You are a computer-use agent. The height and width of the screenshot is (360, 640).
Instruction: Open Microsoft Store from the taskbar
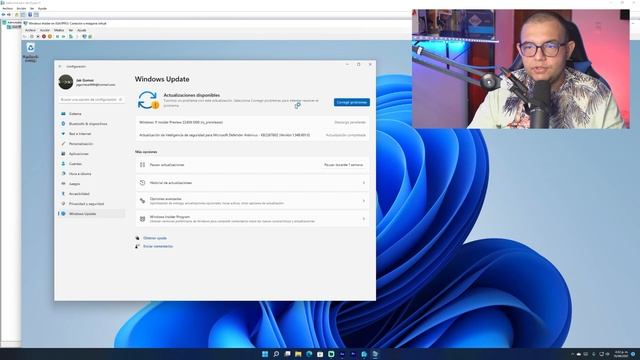tap(320, 354)
